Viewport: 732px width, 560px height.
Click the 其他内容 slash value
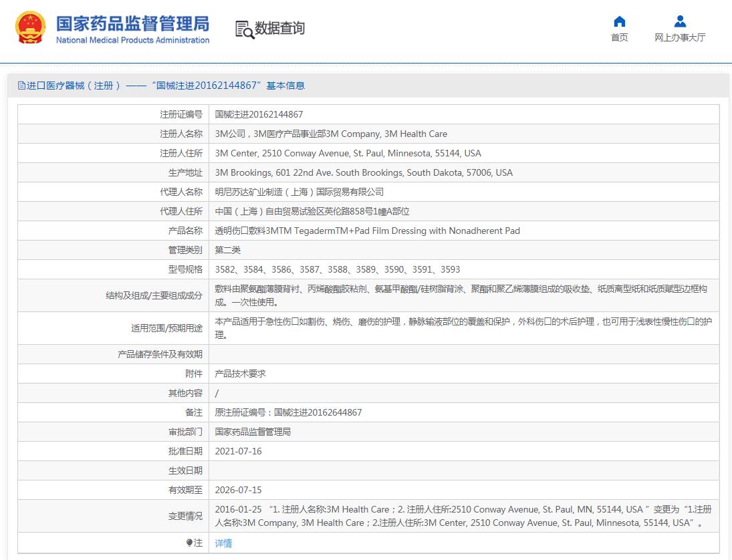217,394
